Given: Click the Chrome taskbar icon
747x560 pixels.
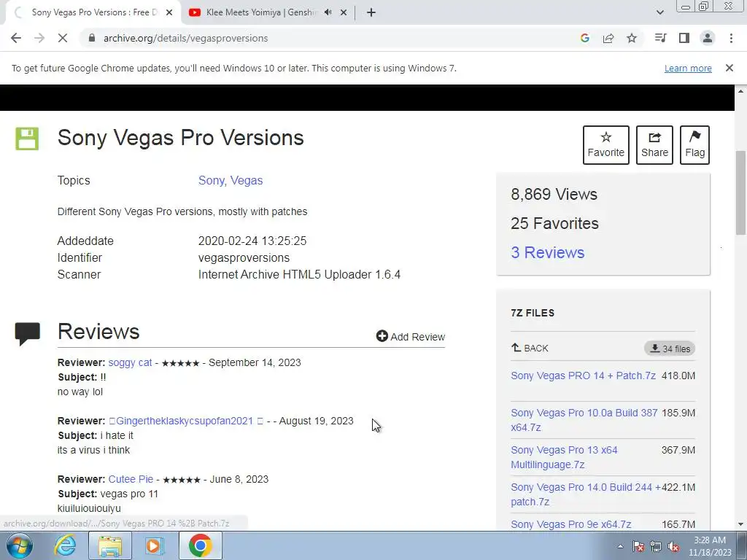Looking at the screenshot, I should tap(200, 545).
